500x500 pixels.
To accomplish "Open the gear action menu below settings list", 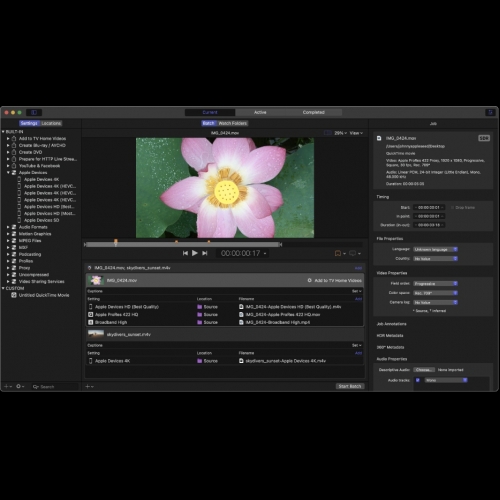I will click(x=19, y=386).
